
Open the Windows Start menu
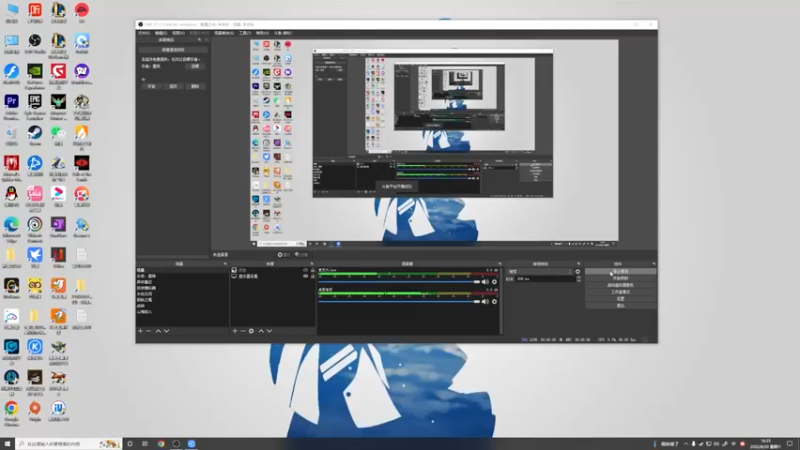pos(7,444)
